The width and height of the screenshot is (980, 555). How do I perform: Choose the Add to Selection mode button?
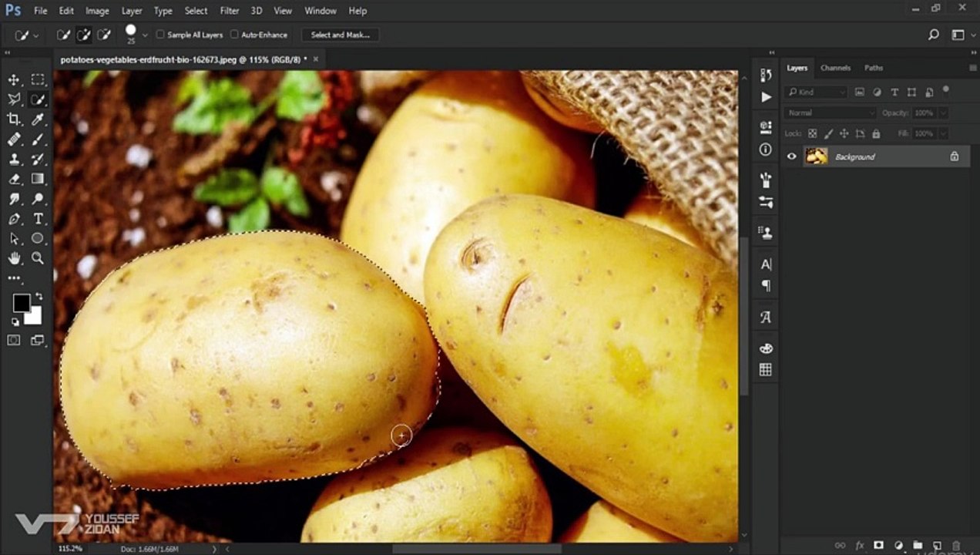click(83, 35)
